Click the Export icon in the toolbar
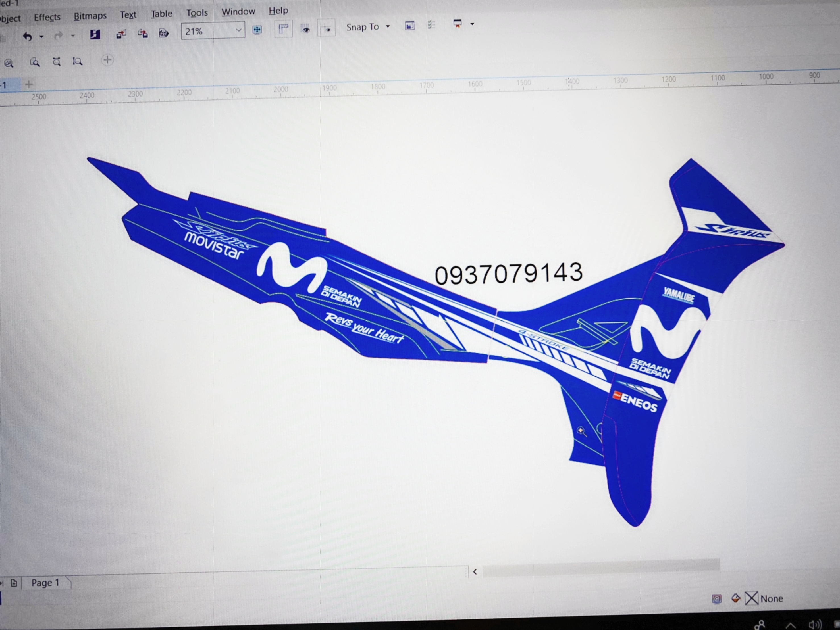Viewport: 840px width, 630px height. [x=142, y=34]
